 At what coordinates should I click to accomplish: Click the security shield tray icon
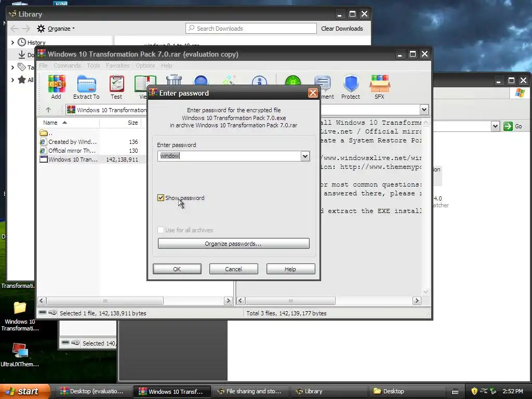(474, 391)
